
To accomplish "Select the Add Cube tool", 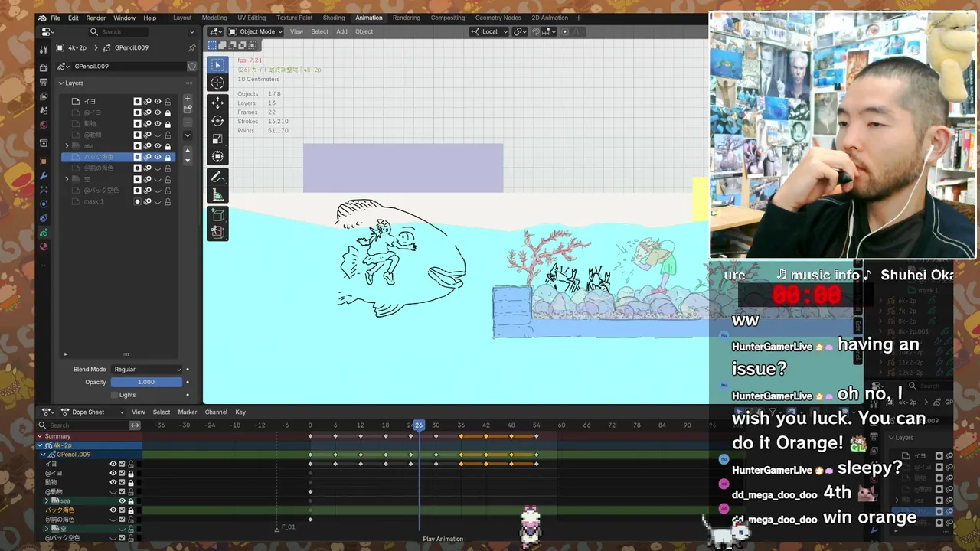I will pyautogui.click(x=217, y=214).
